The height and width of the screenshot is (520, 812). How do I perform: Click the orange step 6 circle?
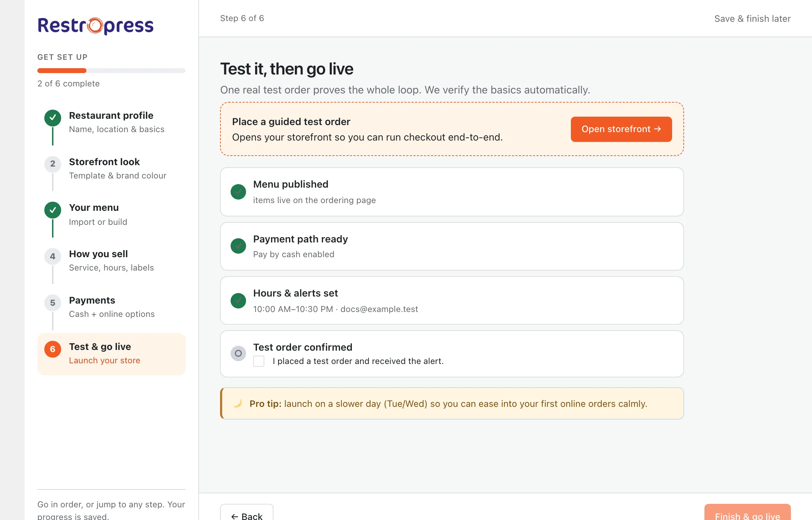click(x=53, y=349)
